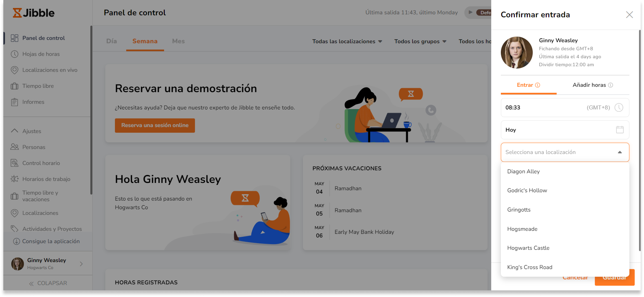Open Personas settings page

34,147
